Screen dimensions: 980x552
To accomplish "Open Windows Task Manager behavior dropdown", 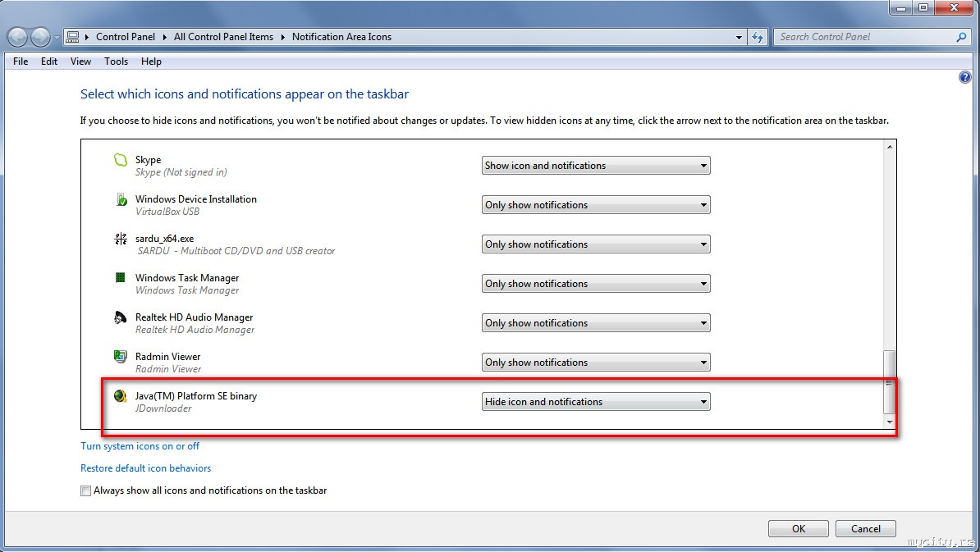I will pyautogui.click(x=596, y=284).
